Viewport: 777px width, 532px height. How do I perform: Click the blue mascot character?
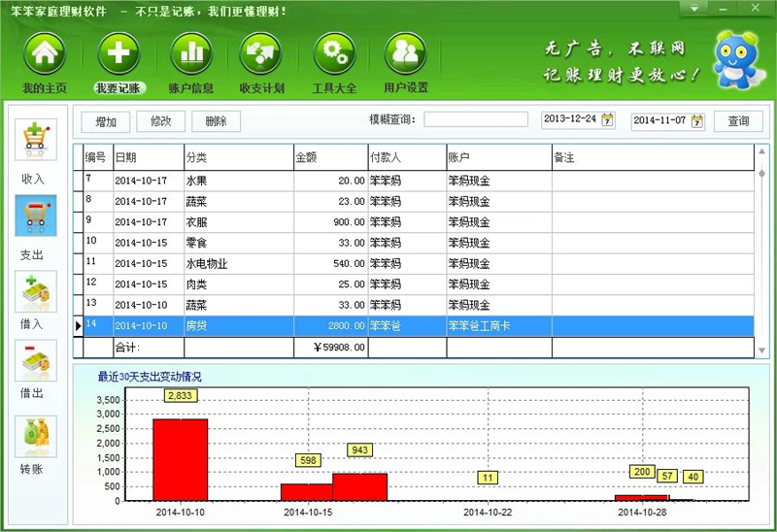coord(736,59)
